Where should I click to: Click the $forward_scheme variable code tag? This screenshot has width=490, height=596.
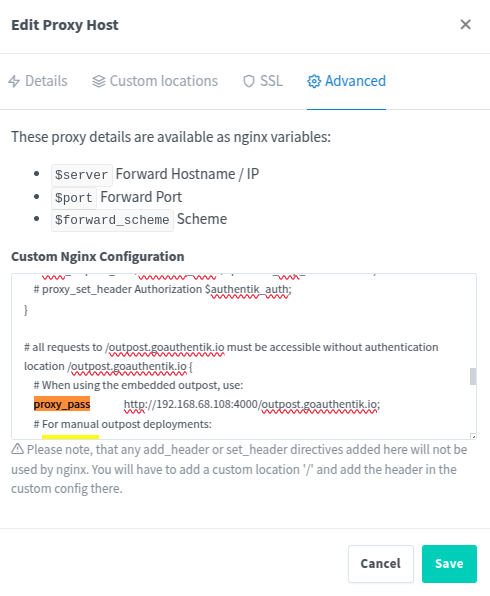pyautogui.click(x=113, y=220)
